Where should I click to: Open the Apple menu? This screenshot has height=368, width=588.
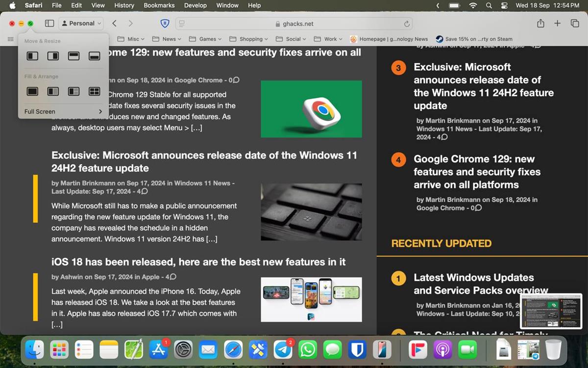pos(12,5)
